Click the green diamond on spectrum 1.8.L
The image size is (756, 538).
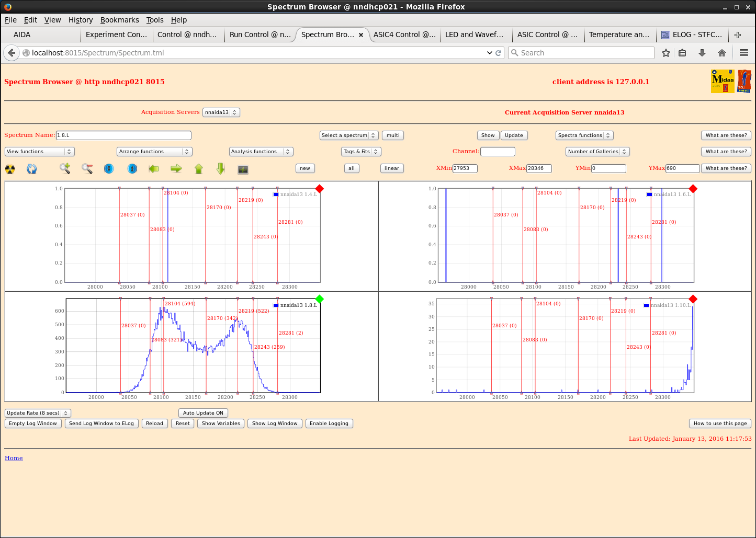pos(320,299)
